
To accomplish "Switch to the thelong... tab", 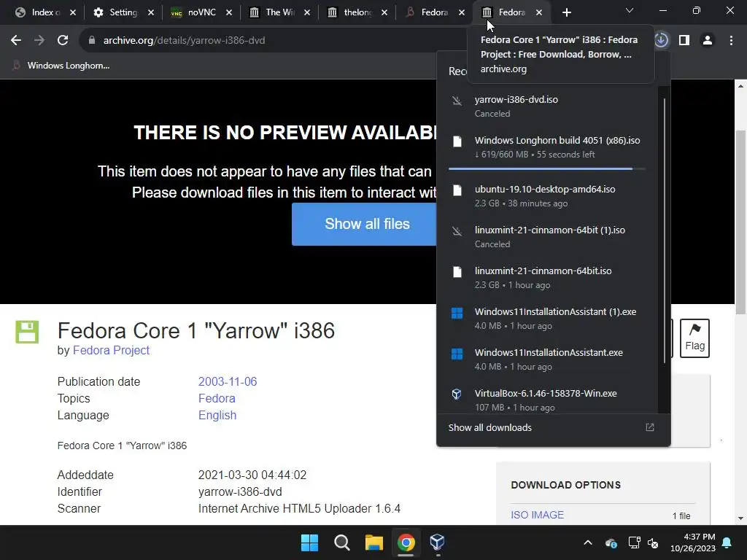I will [351, 12].
